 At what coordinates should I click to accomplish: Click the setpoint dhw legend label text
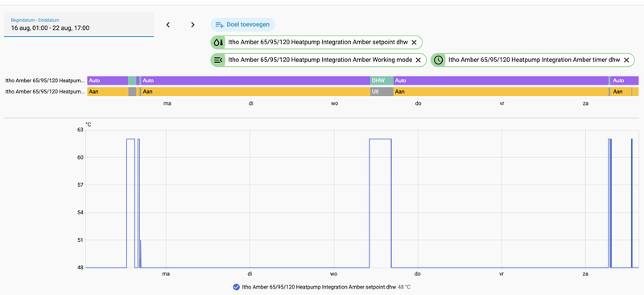[319, 287]
